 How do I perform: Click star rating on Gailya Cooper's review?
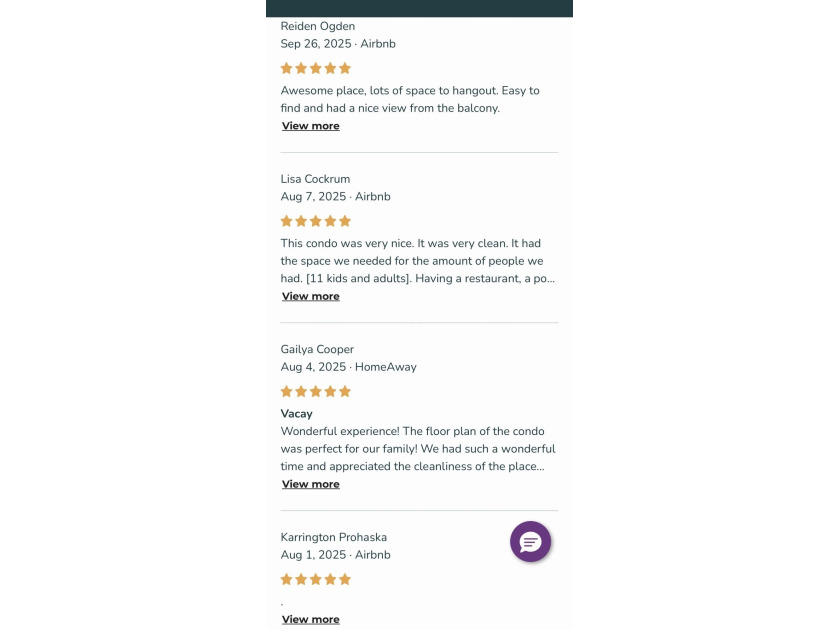click(x=316, y=392)
